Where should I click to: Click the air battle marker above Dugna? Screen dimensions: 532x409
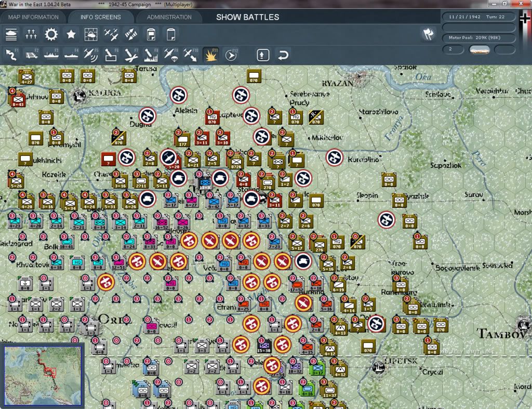point(148,116)
